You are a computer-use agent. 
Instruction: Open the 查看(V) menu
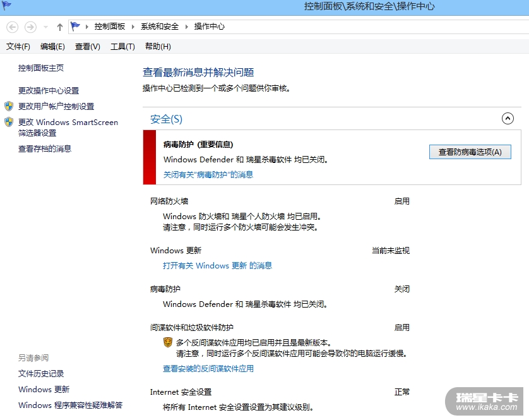[87, 47]
